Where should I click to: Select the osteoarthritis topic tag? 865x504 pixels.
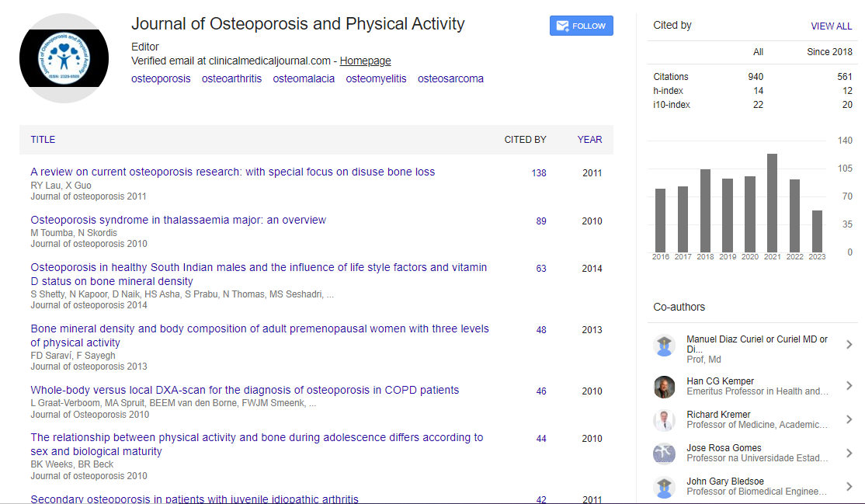click(231, 78)
